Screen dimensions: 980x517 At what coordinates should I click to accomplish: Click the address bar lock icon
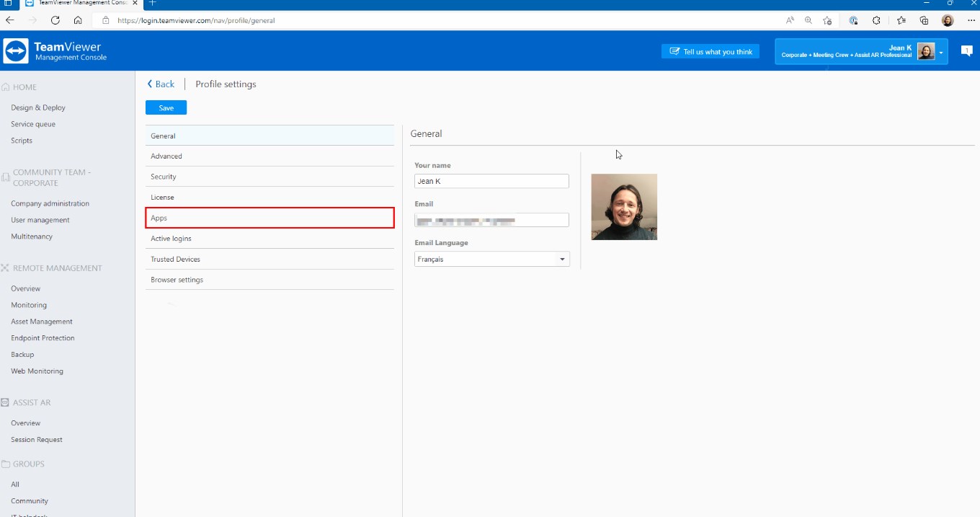click(x=105, y=21)
